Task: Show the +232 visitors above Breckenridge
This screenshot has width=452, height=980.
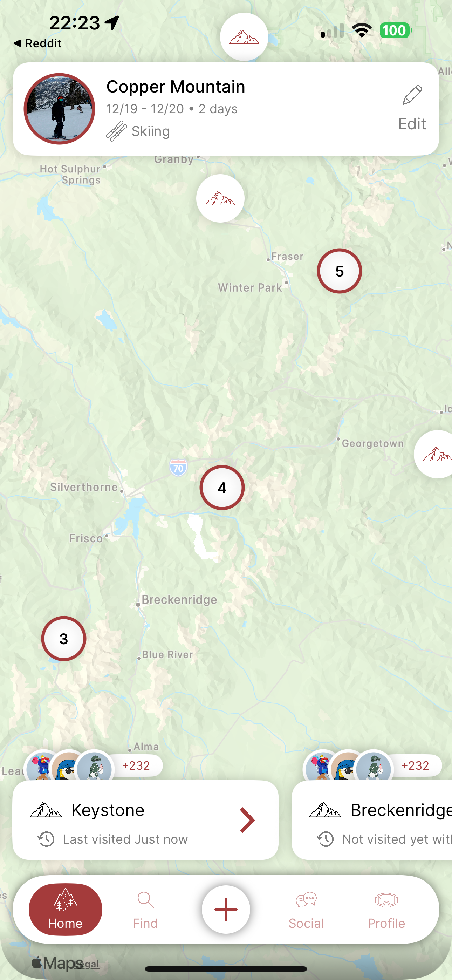Action: (415, 765)
